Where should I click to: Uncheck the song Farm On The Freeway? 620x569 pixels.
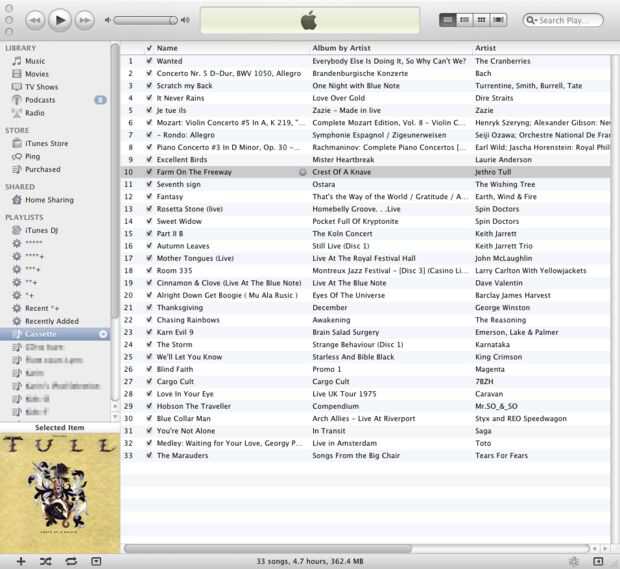(x=149, y=172)
